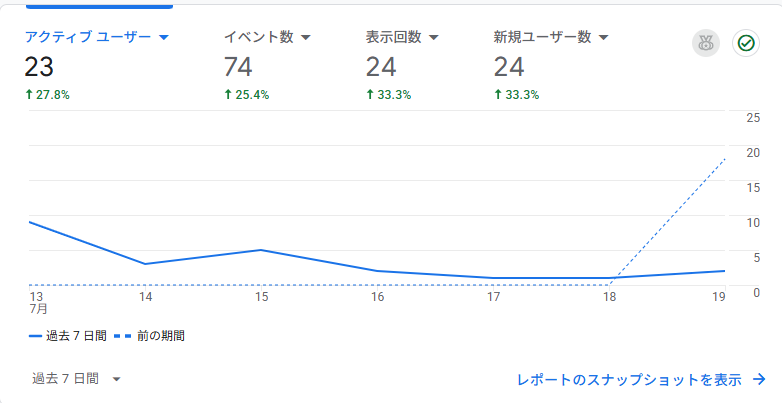782x403 pixels.
Task: Open the イベント数 metric dropdown arrow
Action: tap(306, 37)
